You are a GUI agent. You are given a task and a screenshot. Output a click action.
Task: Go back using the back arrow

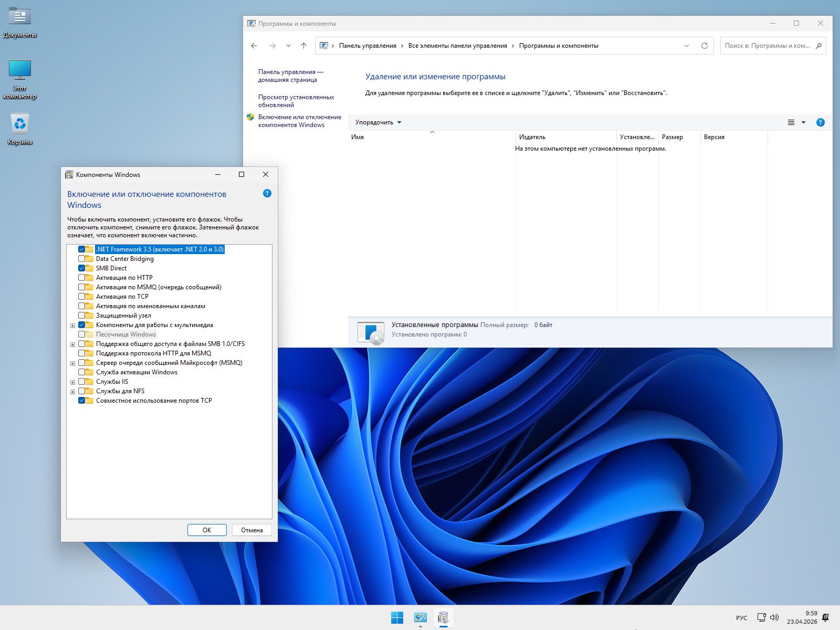(x=254, y=46)
